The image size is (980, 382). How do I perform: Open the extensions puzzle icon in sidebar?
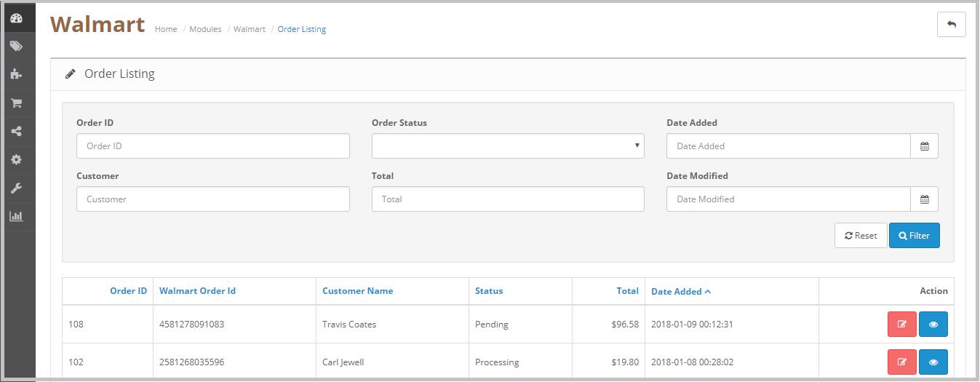[x=16, y=74]
